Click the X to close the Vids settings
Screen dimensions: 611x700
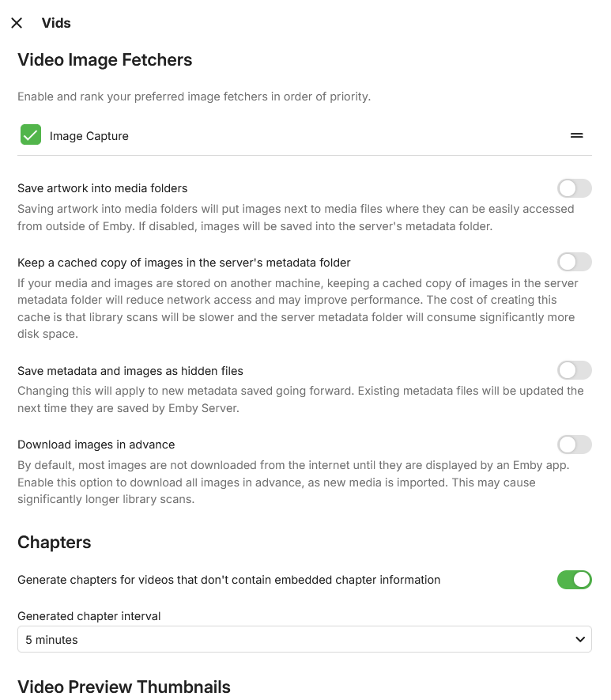point(17,23)
